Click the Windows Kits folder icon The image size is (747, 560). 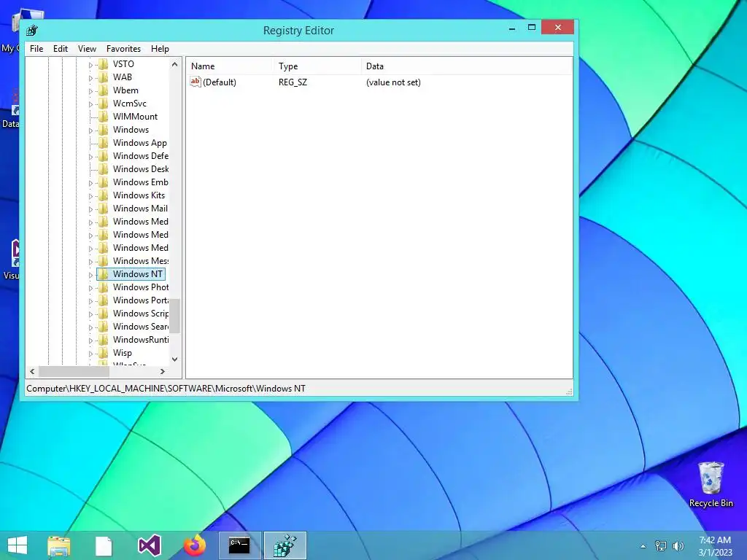(x=104, y=195)
